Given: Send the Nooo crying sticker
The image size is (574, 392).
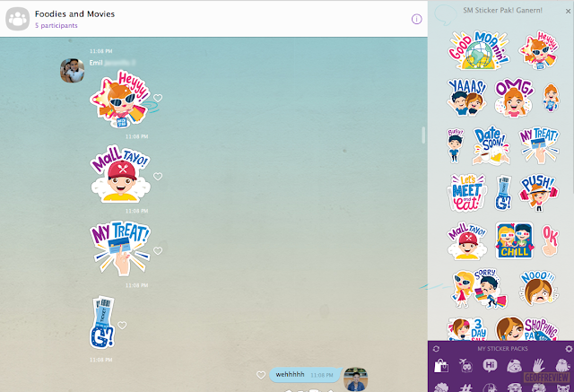Looking at the screenshot, I should (x=539, y=289).
